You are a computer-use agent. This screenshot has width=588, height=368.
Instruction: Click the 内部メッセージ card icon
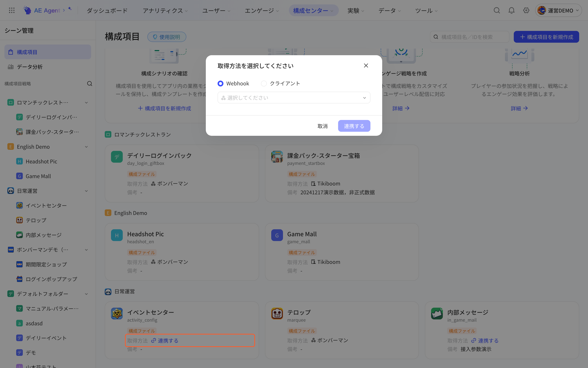pyautogui.click(x=437, y=314)
